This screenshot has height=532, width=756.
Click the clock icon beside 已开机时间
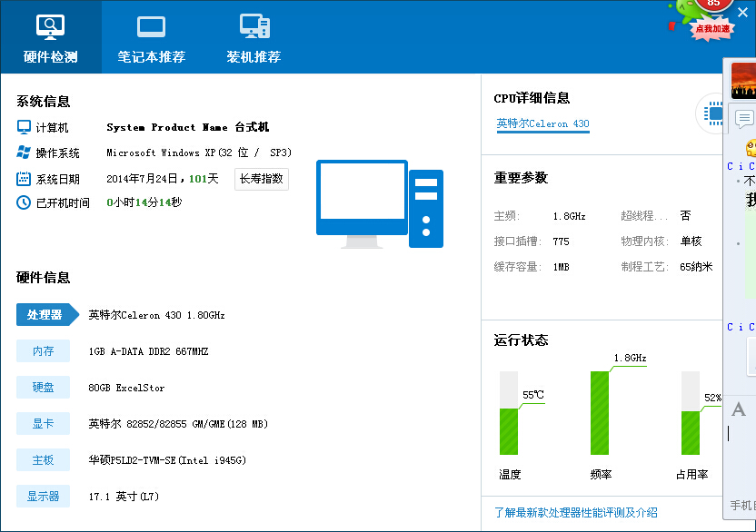pos(24,202)
